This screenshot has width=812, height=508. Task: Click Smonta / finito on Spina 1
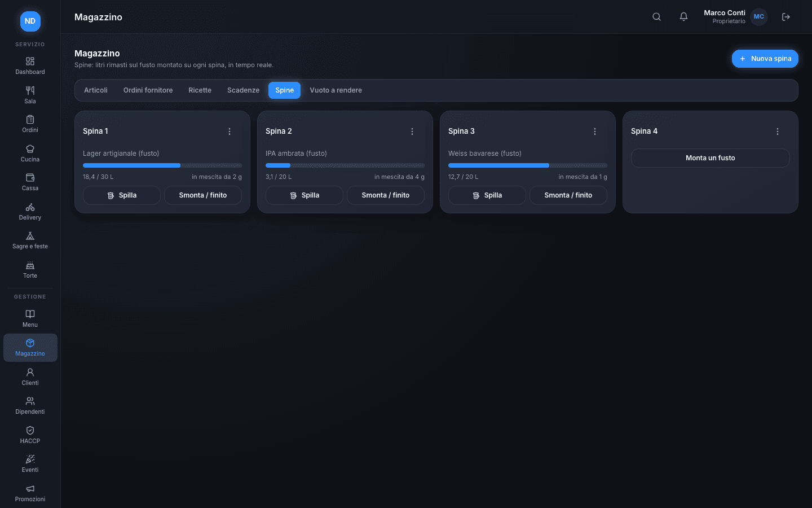pos(203,195)
